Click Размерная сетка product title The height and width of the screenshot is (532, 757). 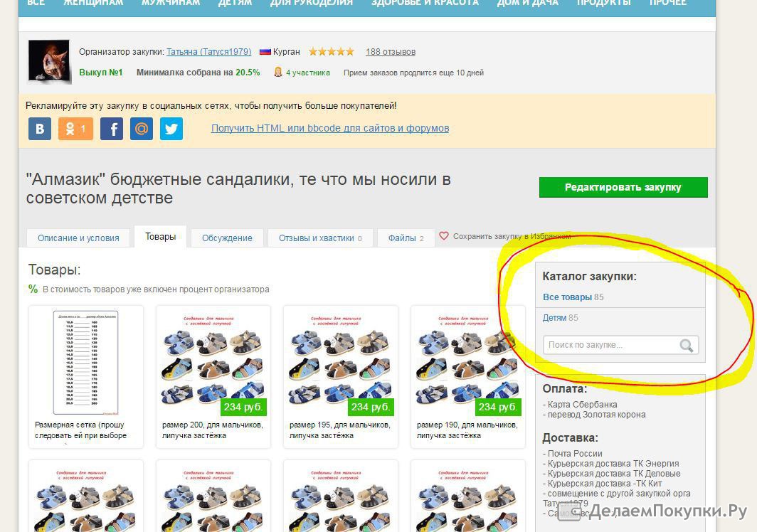tap(80, 430)
